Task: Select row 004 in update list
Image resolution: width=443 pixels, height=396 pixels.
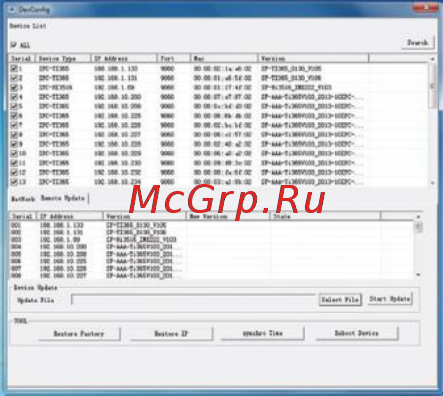Action: (x=212, y=247)
